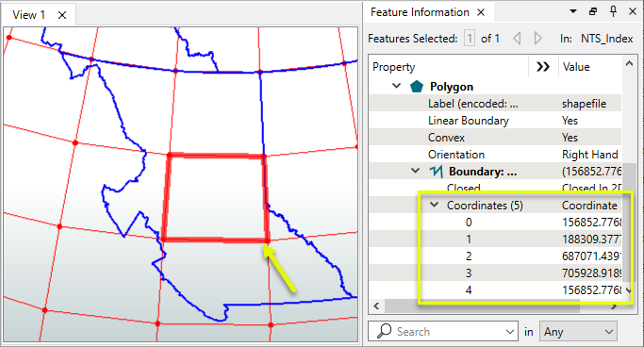Go to next selected feature arrow

coord(537,39)
